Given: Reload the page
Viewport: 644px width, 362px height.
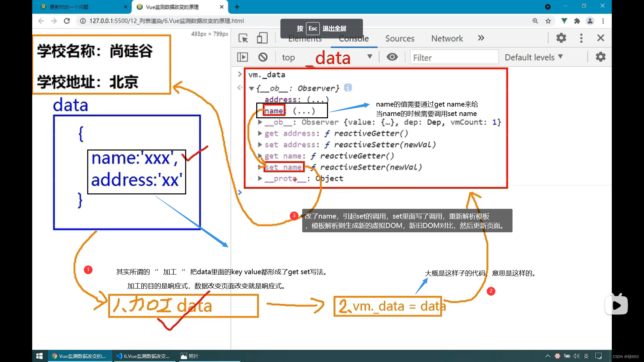Looking at the screenshot, I should [67, 21].
